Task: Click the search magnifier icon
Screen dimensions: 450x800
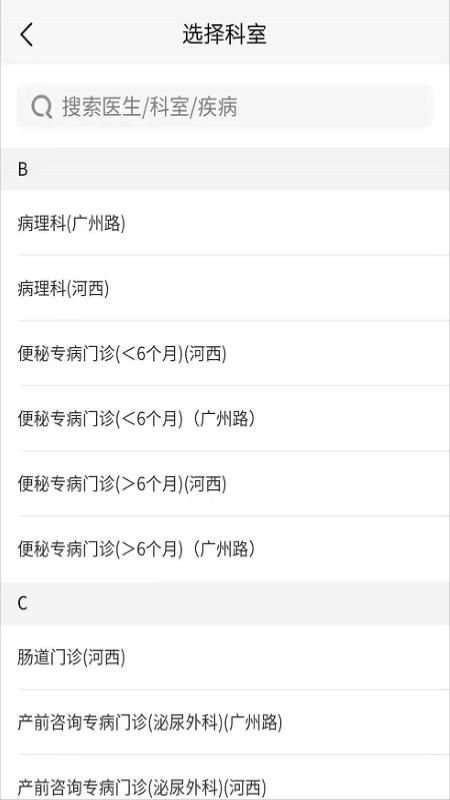Action: coord(41,107)
